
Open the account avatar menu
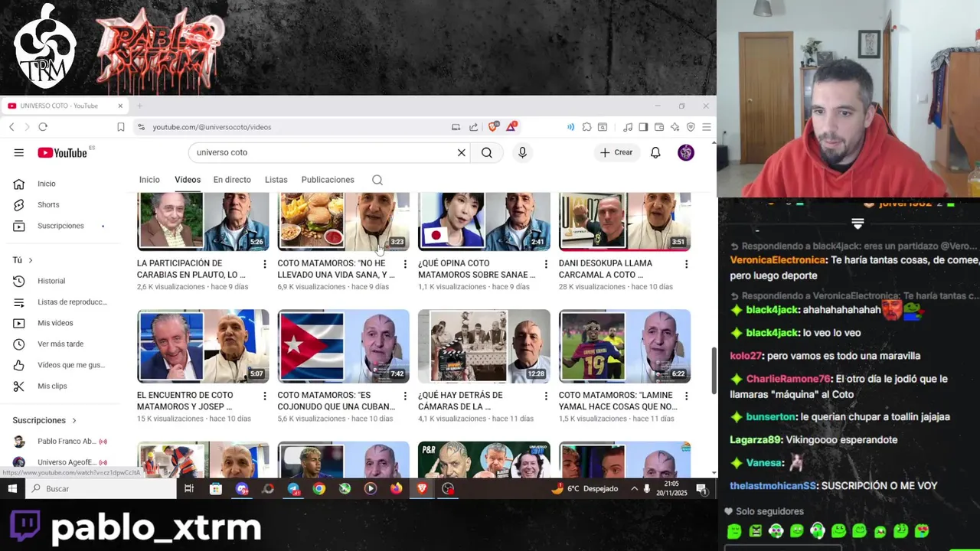(x=686, y=153)
